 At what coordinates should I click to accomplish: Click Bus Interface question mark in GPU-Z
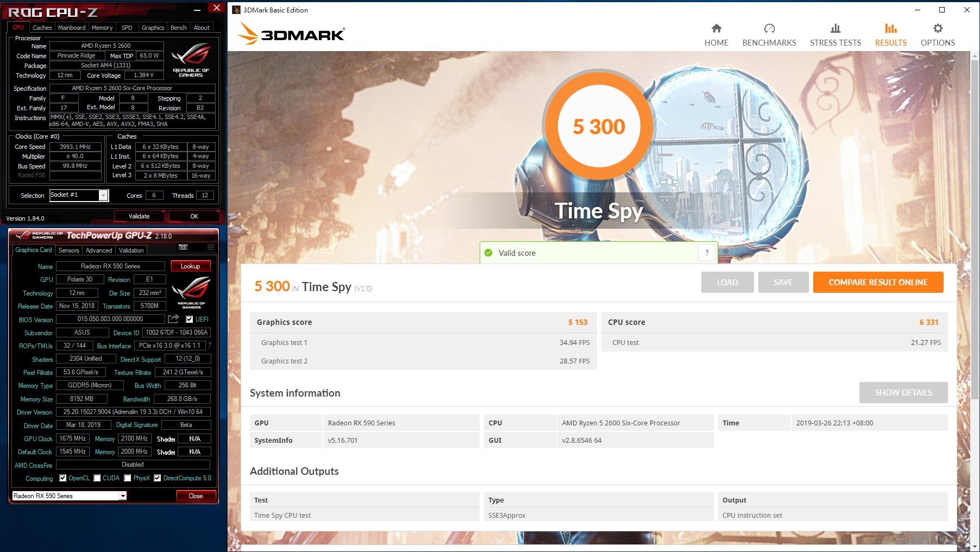coord(209,346)
